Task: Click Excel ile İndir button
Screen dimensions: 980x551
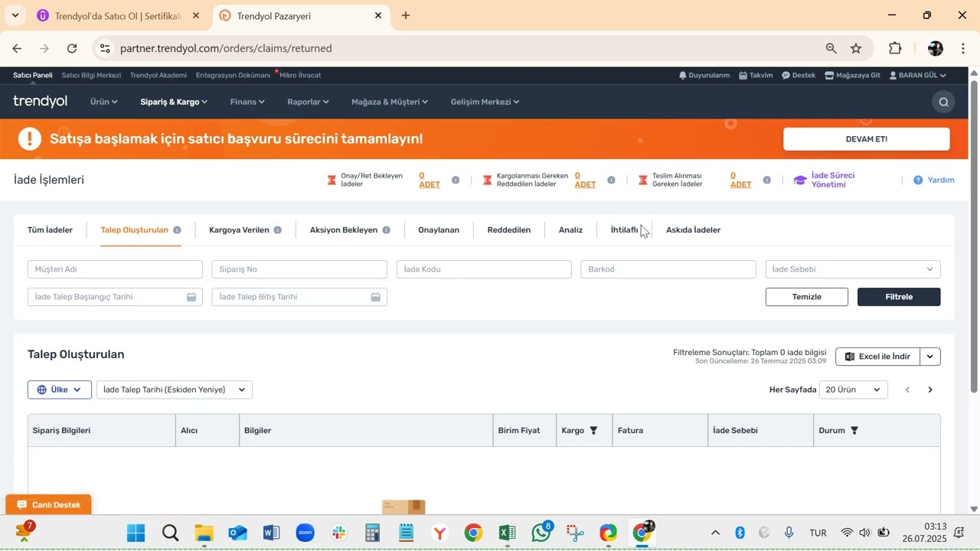Action: pyautogui.click(x=877, y=357)
